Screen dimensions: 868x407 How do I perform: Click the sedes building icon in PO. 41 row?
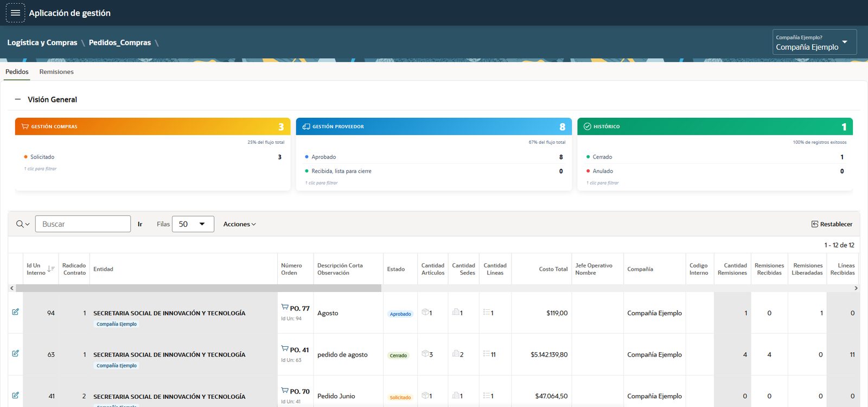click(x=456, y=354)
